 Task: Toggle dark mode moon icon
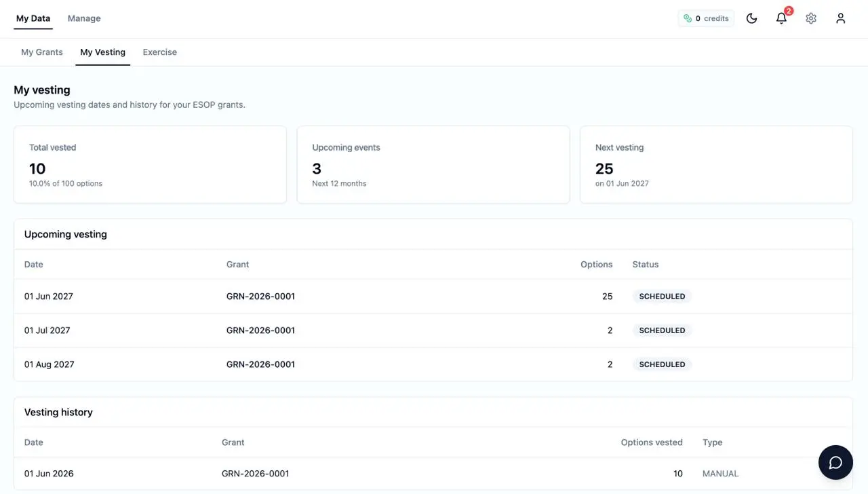click(751, 18)
